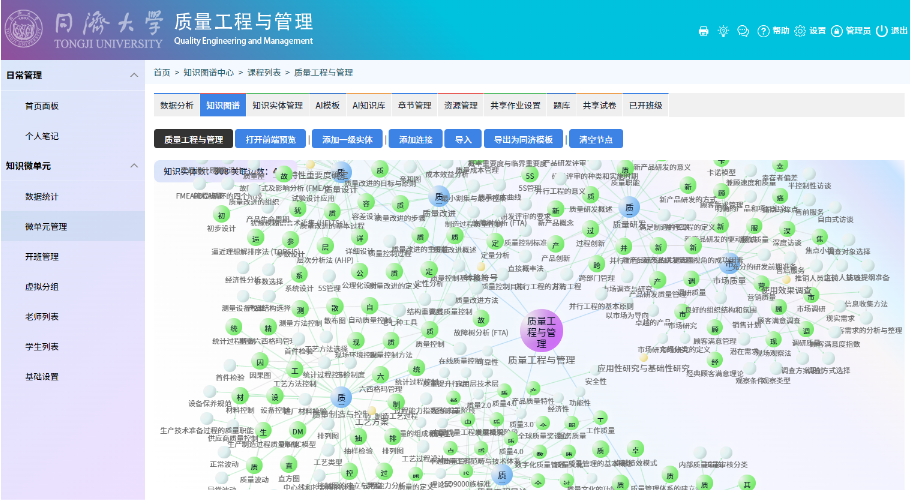Click the 退出 logout text
The image size is (910, 500).
click(x=899, y=31)
